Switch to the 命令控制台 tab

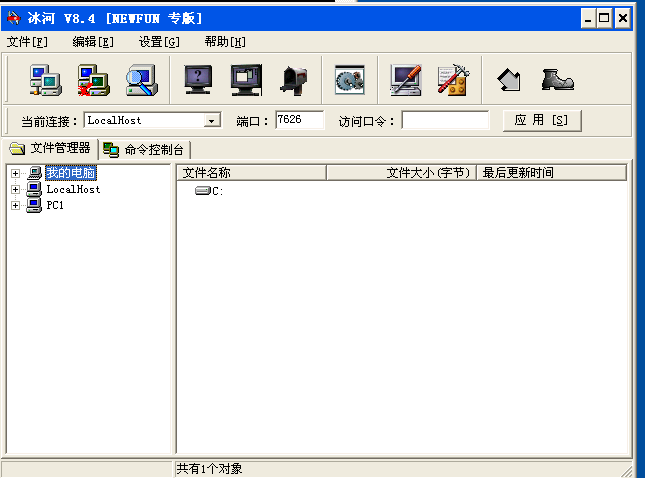[x=144, y=150]
